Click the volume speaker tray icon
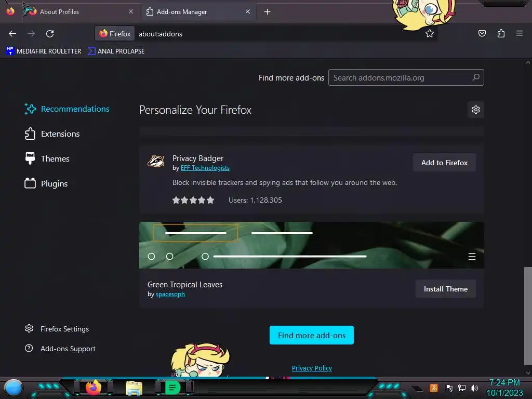 pos(474,388)
